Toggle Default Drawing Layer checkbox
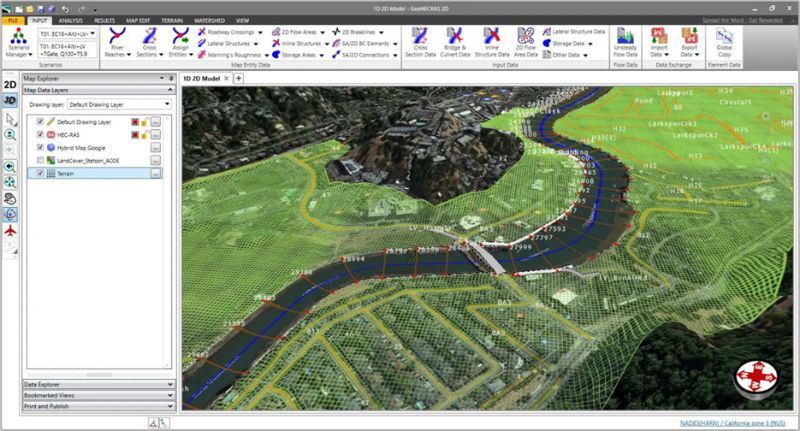Image resolution: width=800 pixels, height=431 pixels. pyautogui.click(x=40, y=121)
